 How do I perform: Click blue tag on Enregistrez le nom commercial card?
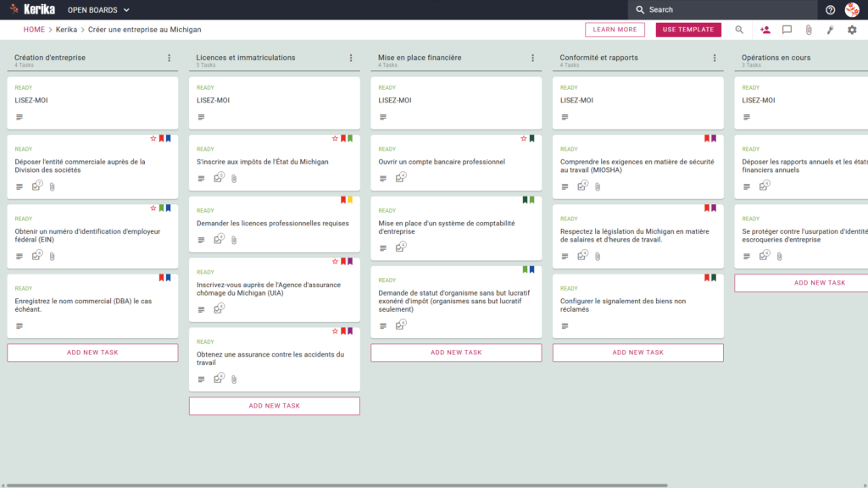pos(169,278)
